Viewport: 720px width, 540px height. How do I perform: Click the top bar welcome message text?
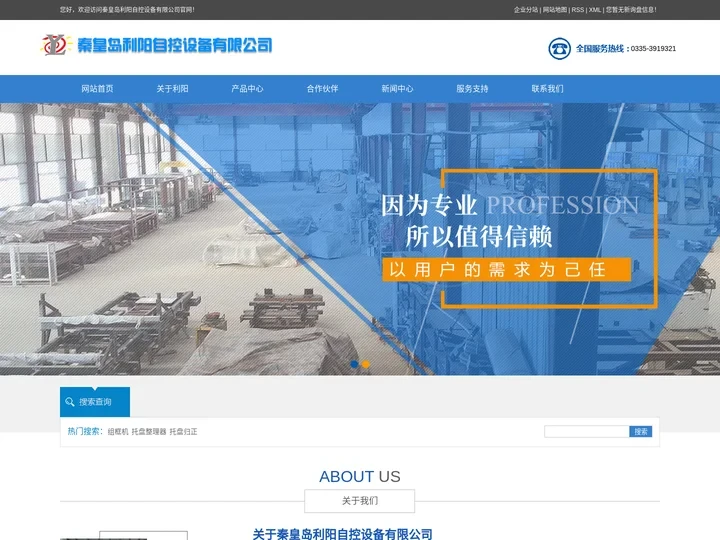click(127, 10)
